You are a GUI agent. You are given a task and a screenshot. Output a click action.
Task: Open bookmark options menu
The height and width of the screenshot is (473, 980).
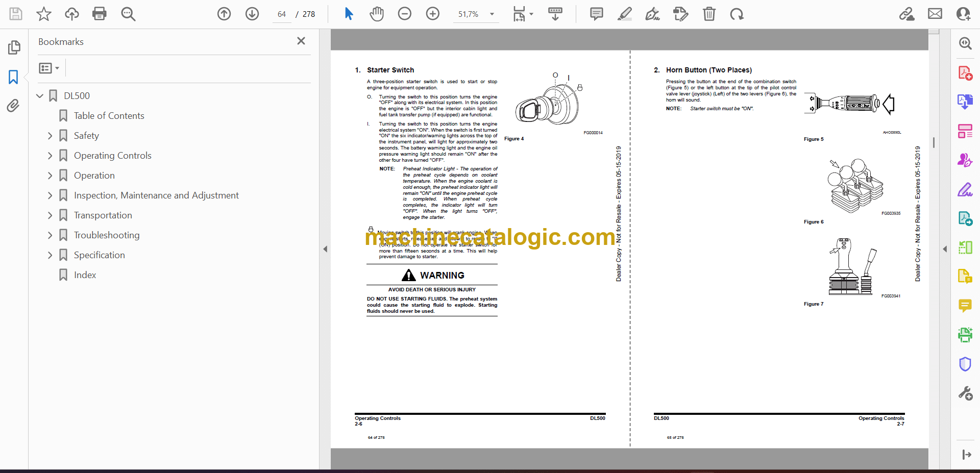(x=49, y=68)
